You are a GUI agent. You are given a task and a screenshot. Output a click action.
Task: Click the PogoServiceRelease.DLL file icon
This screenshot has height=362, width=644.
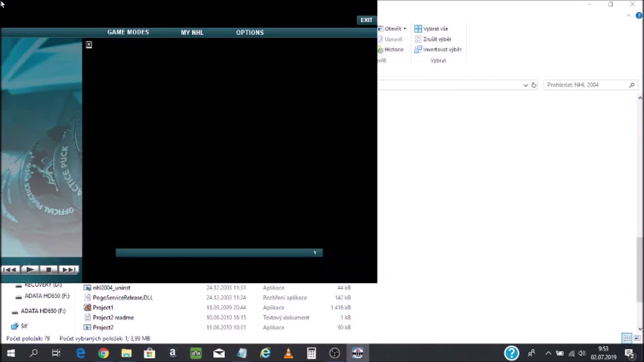coord(88,298)
